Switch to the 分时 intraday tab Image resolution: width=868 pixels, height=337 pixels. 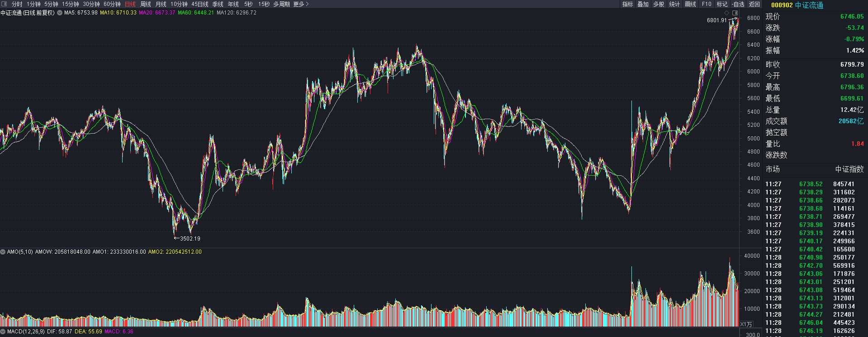(x=17, y=4)
